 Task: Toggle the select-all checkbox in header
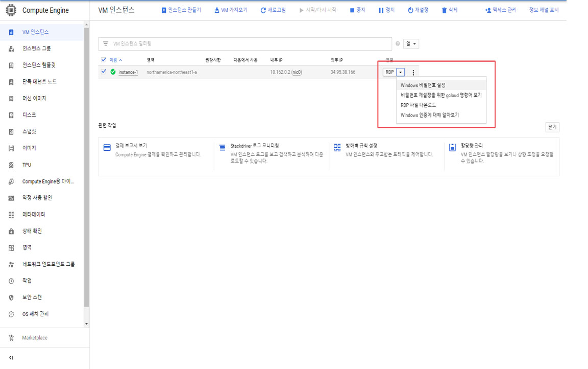(104, 60)
